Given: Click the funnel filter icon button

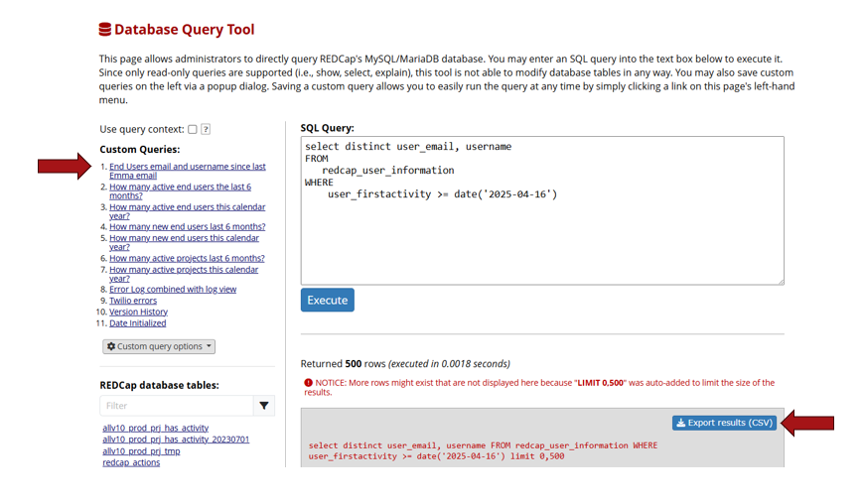Looking at the screenshot, I should coord(264,406).
